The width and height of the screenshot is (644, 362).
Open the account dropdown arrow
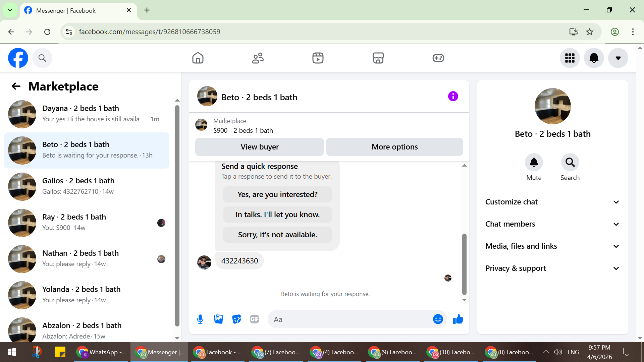[618, 58]
